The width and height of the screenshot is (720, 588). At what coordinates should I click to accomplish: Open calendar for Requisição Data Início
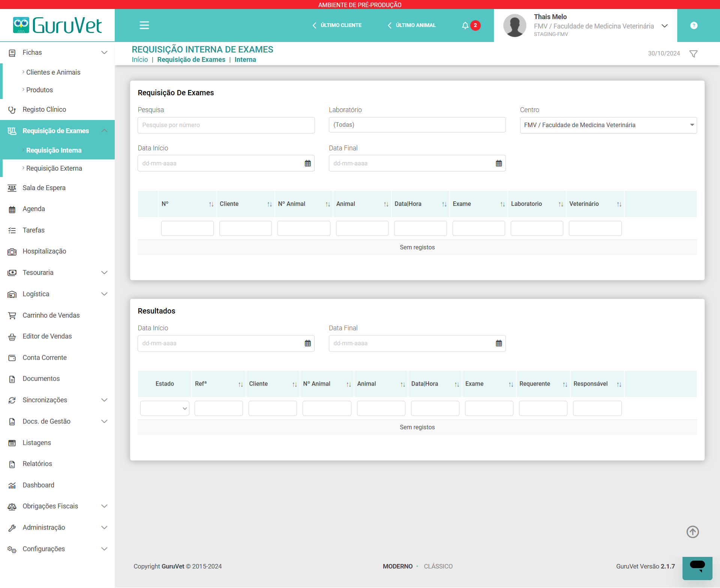coord(307,163)
